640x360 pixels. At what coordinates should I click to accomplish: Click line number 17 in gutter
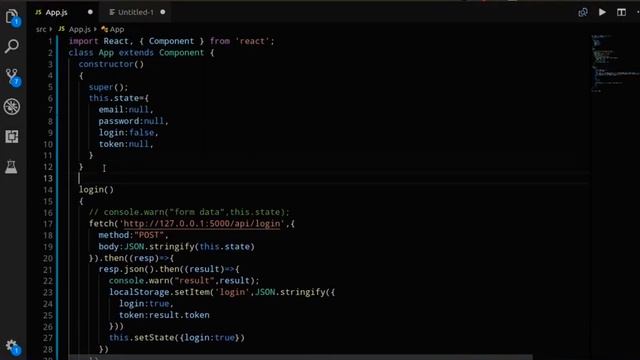[48, 224]
